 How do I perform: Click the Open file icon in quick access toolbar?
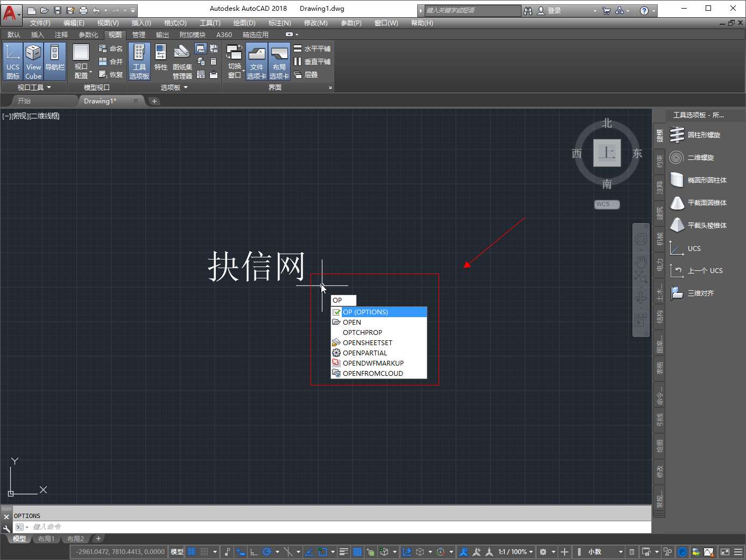tap(45, 10)
